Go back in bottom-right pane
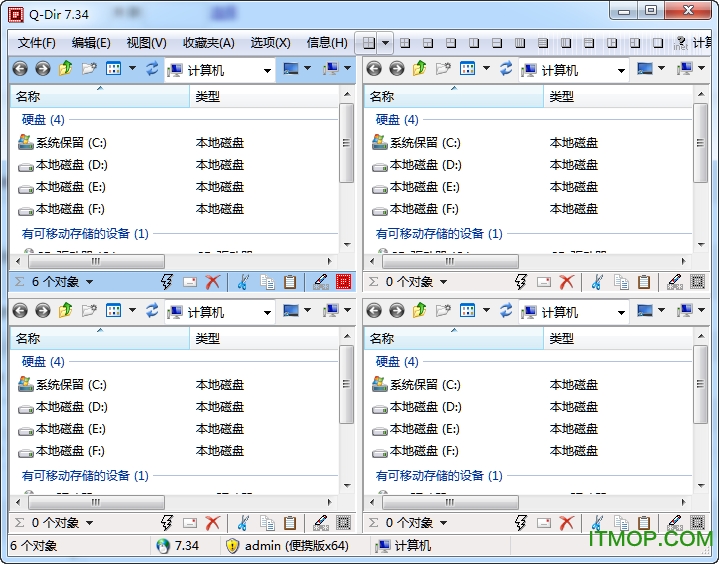 click(374, 311)
